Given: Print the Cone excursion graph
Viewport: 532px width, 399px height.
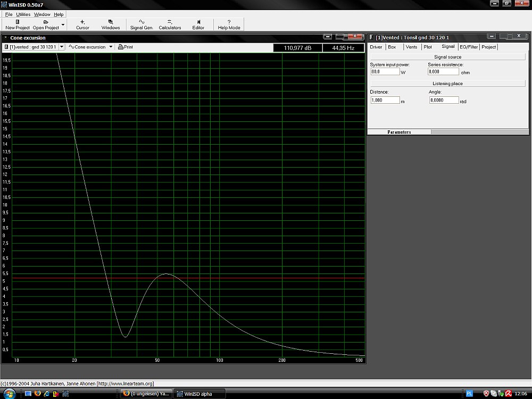Looking at the screenshot, I should pos(126,47).
